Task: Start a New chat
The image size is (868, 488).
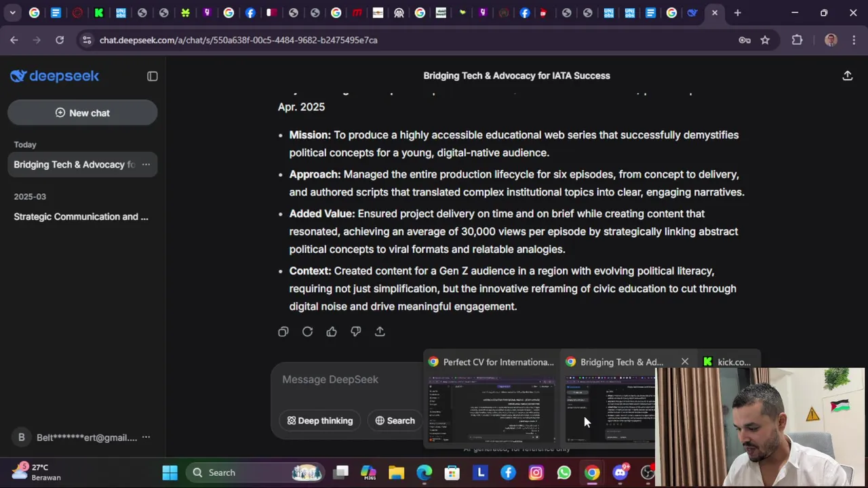Action: [83, 113]
